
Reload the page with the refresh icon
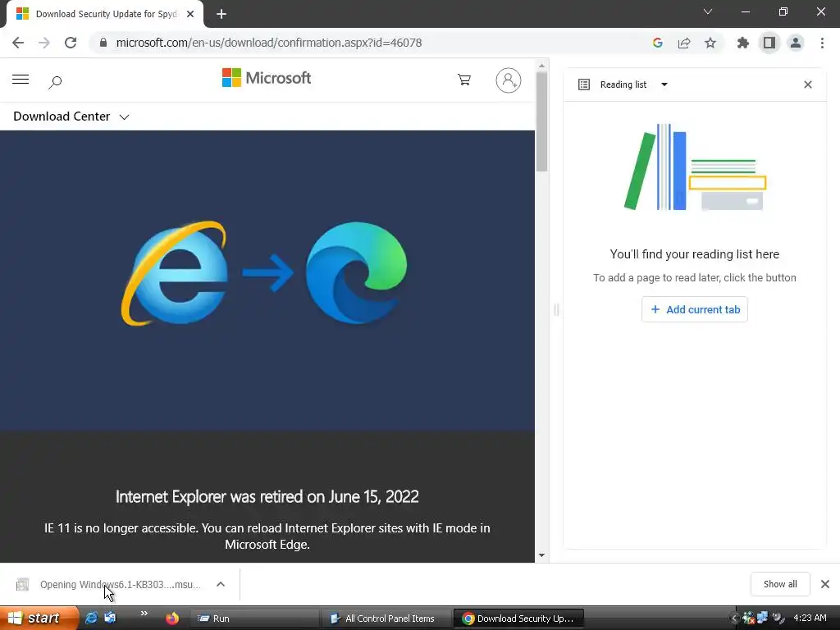71,43
